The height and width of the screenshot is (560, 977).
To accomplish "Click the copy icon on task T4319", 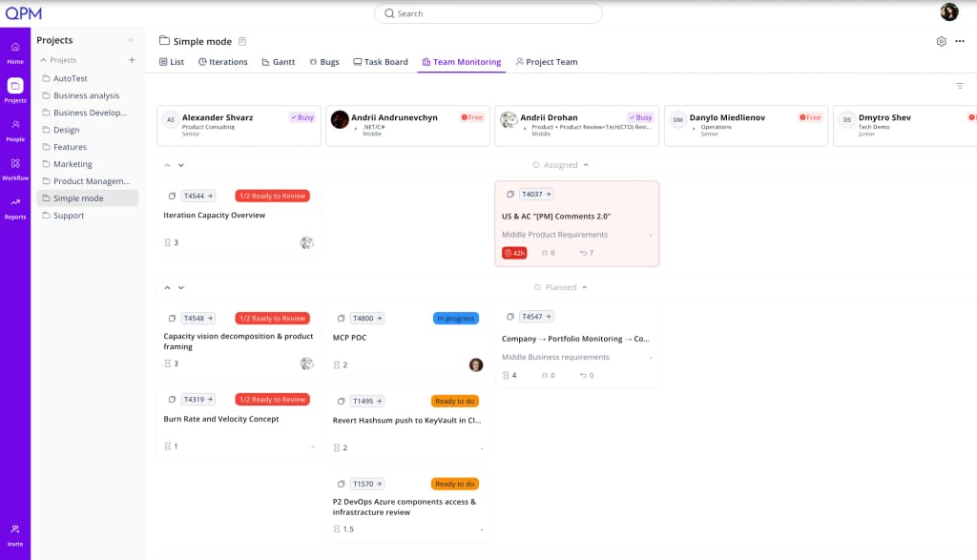I will 172,400.
